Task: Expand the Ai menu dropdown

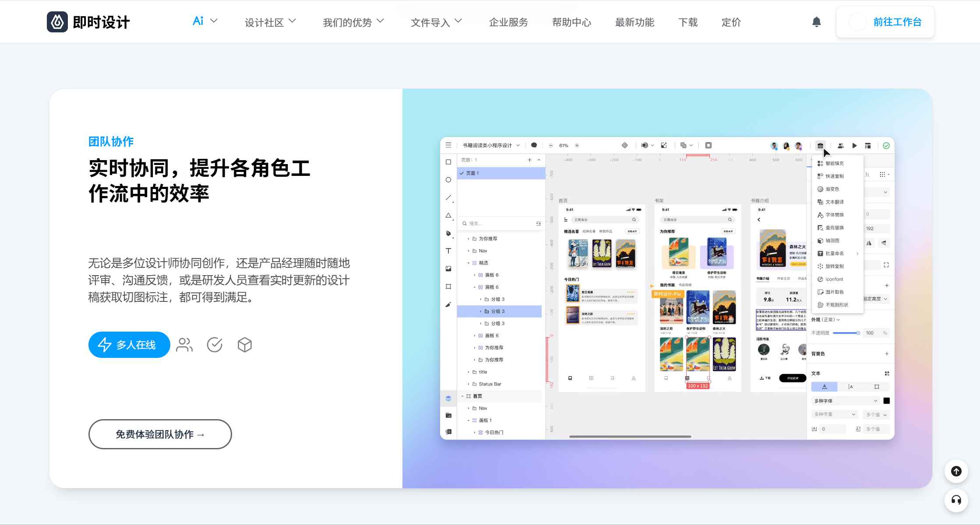Action: (x=205, y=21)
